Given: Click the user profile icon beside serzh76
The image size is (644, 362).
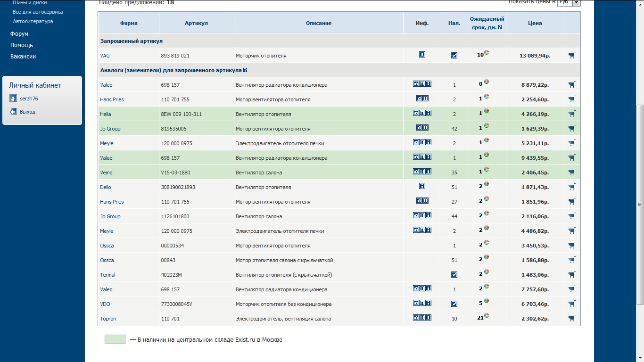Looking at the screenshot, I should point(13,99).
